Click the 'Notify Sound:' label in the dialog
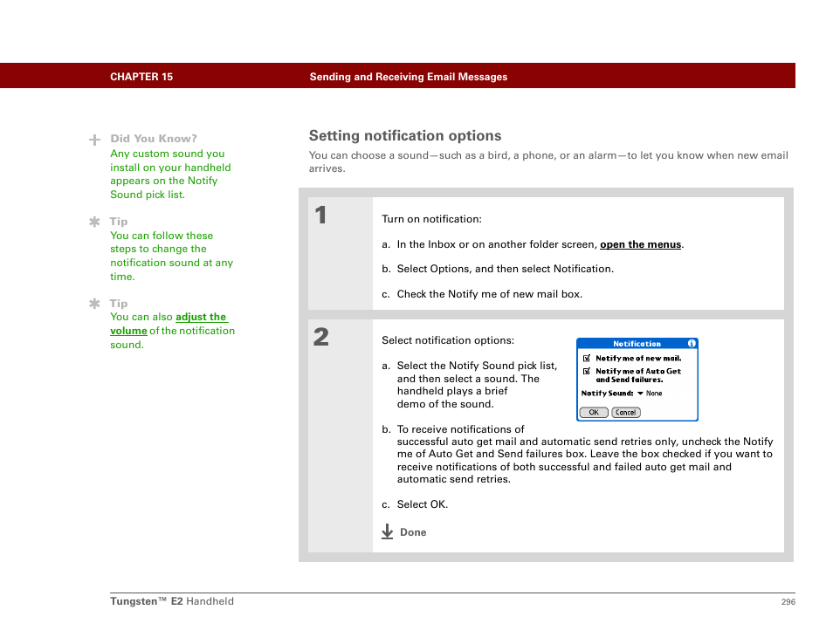833x644 pixels. pos(607,394)
